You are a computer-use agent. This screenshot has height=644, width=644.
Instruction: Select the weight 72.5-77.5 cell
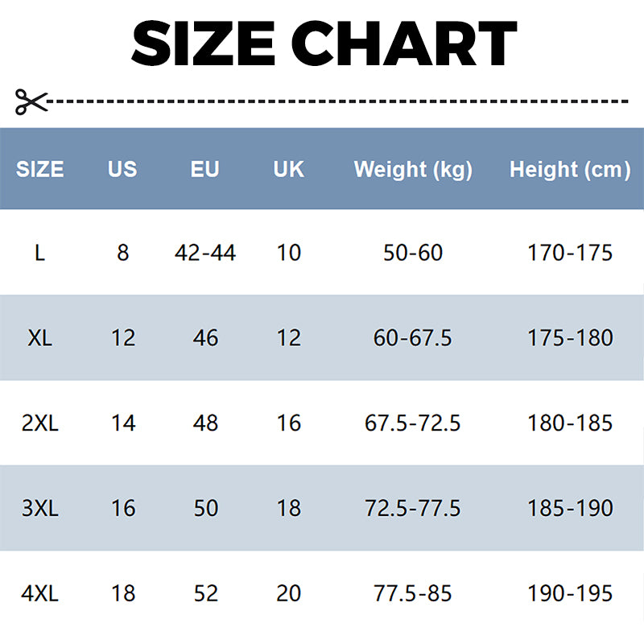[413, 509]
